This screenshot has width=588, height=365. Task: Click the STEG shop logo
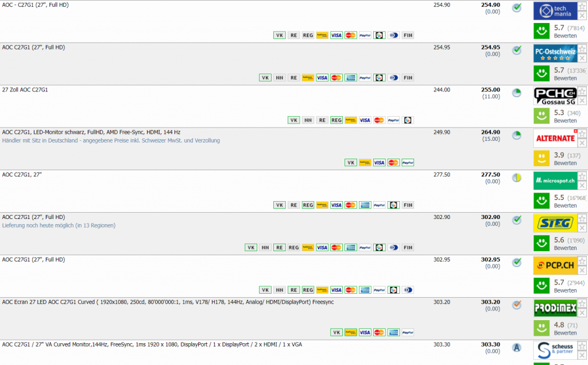click(555, 223)
